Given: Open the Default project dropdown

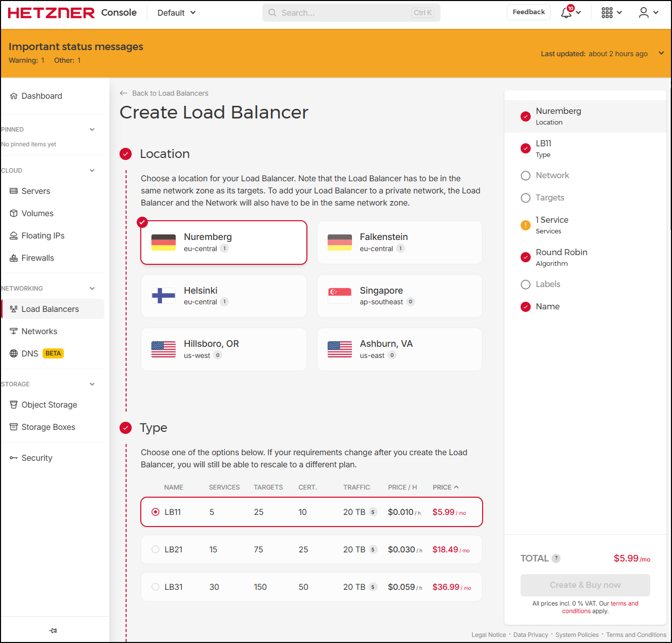Looking at the screenshot, I should pos(176,13).
